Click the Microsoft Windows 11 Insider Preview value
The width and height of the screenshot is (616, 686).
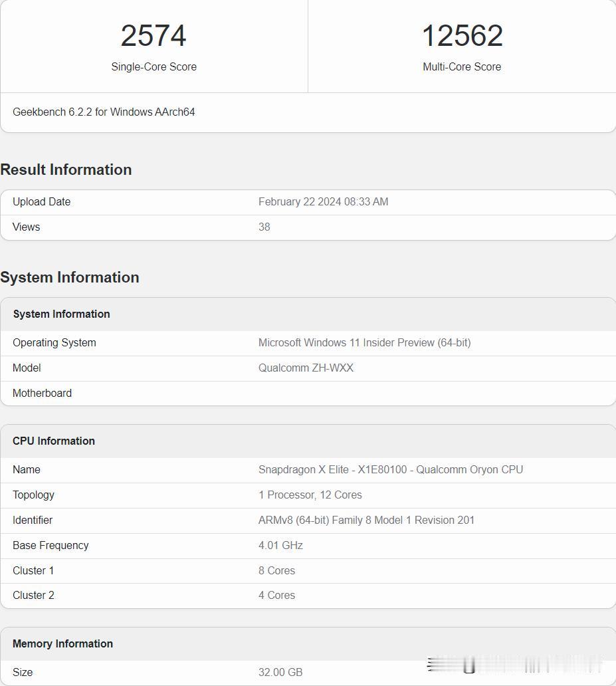(x=364, y=342)
